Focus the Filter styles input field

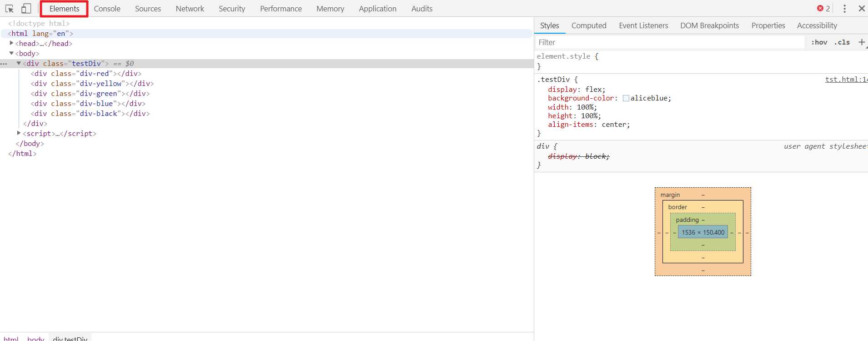(670, 42)
